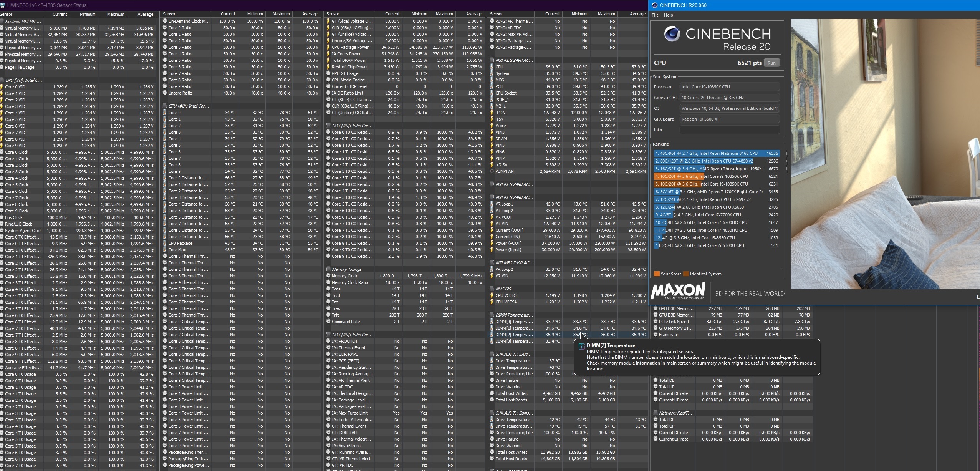Click the OS field showing Windows 10

[x=729, y=108]
